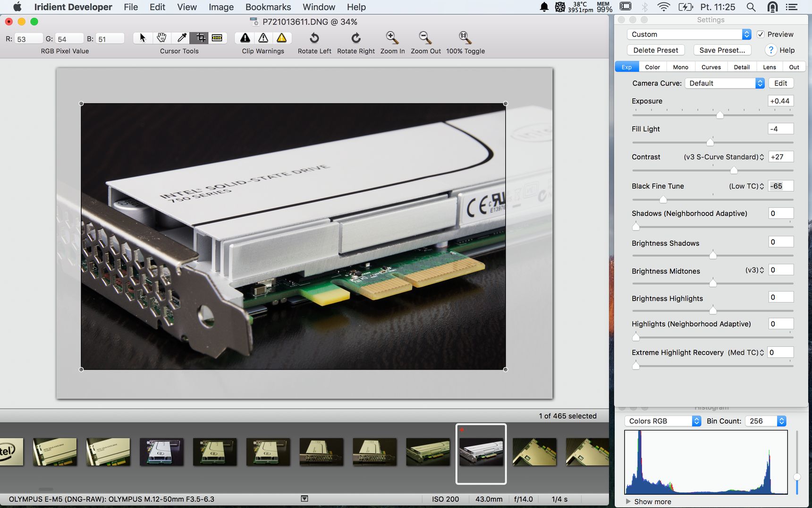
Task: Click the histogram vertical scale slider
Action: [x=797, y=477]
